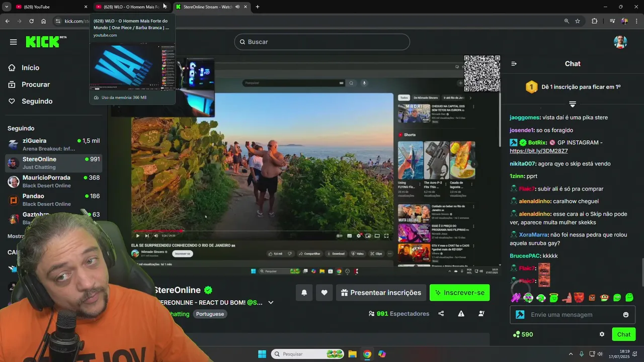Click the XoraMarra username in chat
Viewport: 644px width, 362px height.
click(x=533, y=235)
